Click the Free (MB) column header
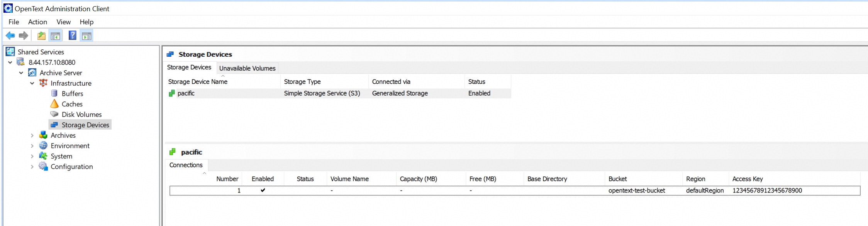 [x=495, y=179]
